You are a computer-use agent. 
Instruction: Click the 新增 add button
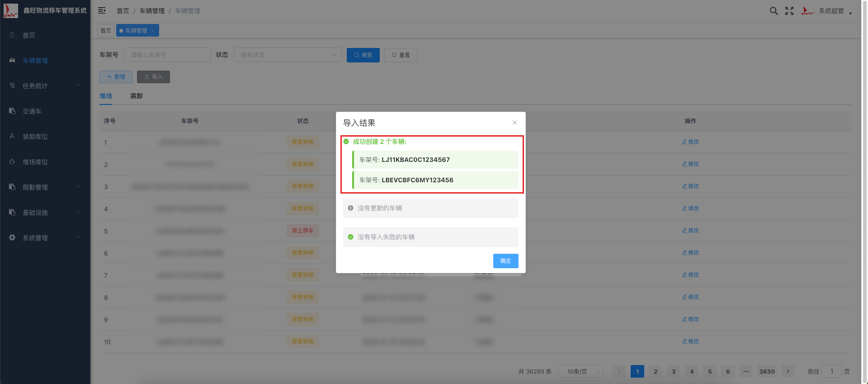pyautogui.click(x=116, y=77)
